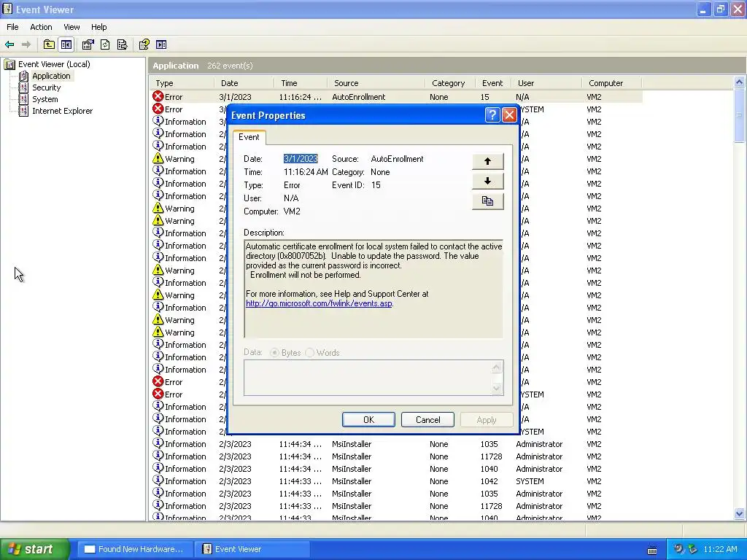Sort by the Source column header
Viewport: 747px width, 560px height.
pyautogui.click(x=376, y=83)
